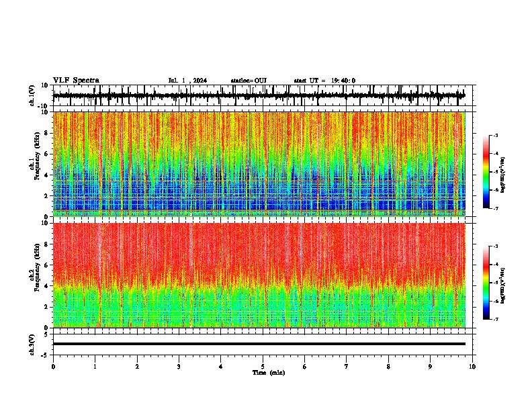Viewport: 532px width, 411px height.
Task: Select the "Jul 1, 2024" date text
Action: [187, 81]
